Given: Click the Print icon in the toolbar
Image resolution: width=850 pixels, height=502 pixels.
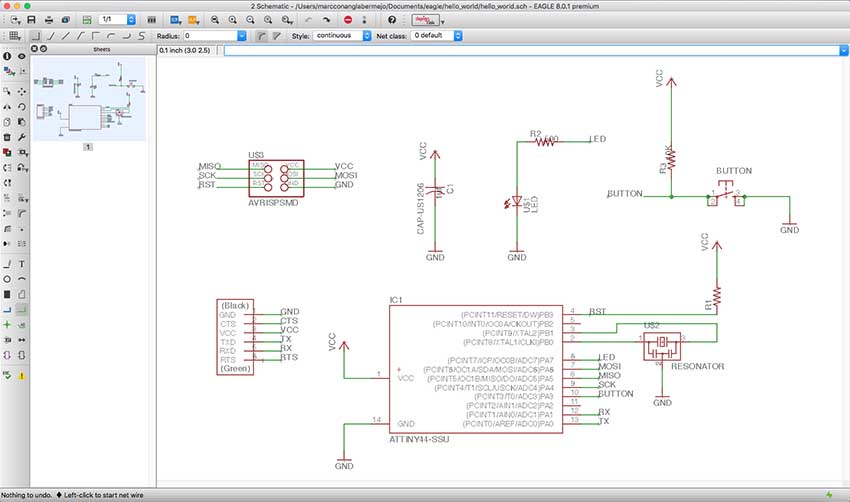Looking at the screenshot, I should 49,20.
